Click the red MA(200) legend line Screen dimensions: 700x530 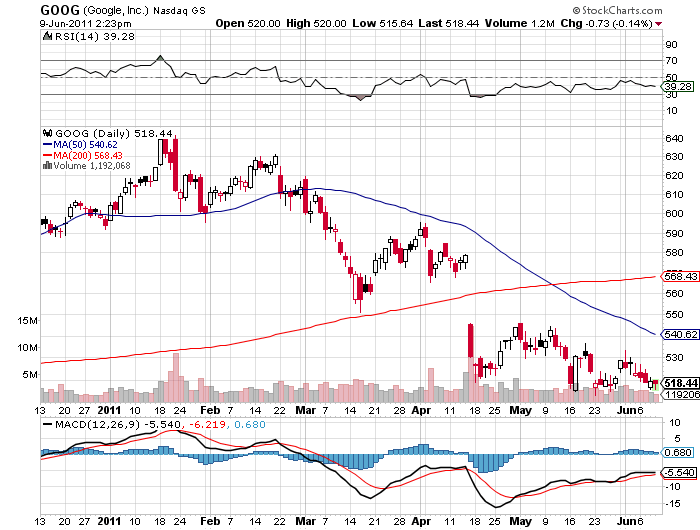(48, 155)
